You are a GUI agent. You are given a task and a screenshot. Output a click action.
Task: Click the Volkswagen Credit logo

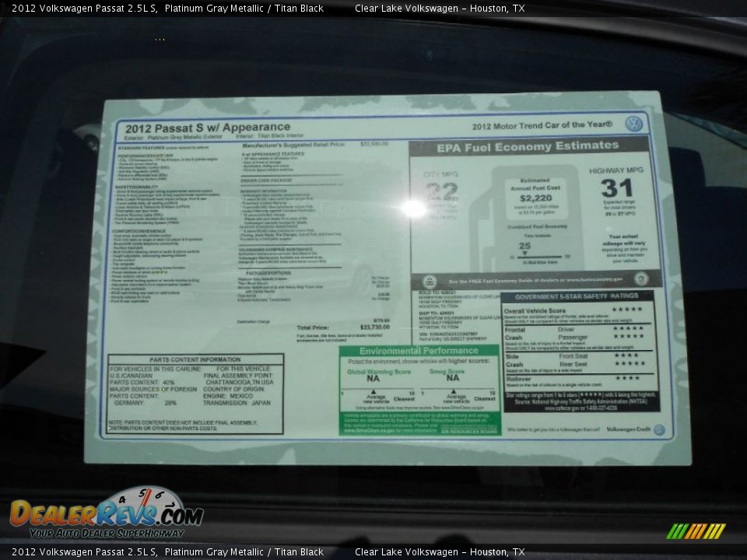659,429
